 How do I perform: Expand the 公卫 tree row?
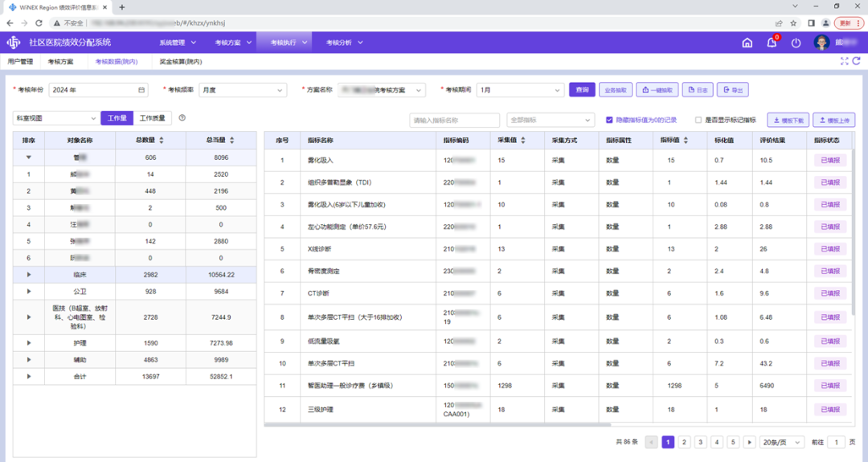point(29,291)
